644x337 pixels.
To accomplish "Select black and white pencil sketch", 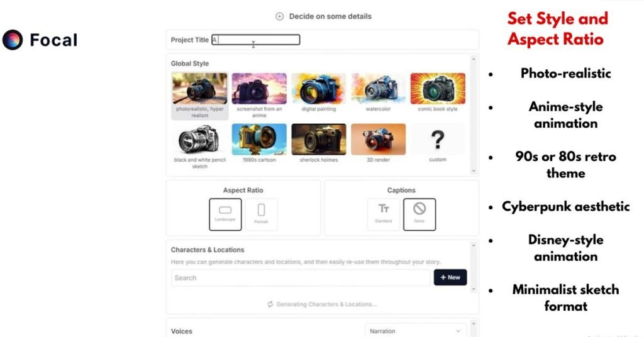I will (x=199, y=139).
